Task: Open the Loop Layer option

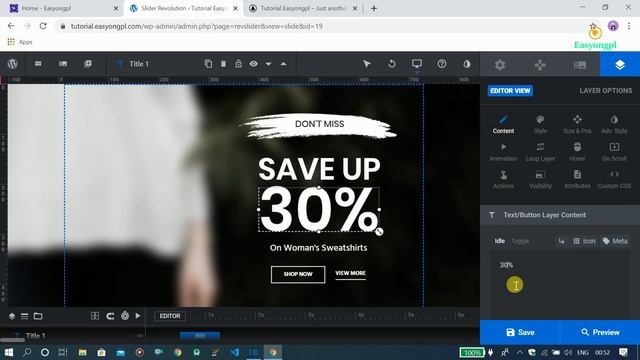Action: 540,152
